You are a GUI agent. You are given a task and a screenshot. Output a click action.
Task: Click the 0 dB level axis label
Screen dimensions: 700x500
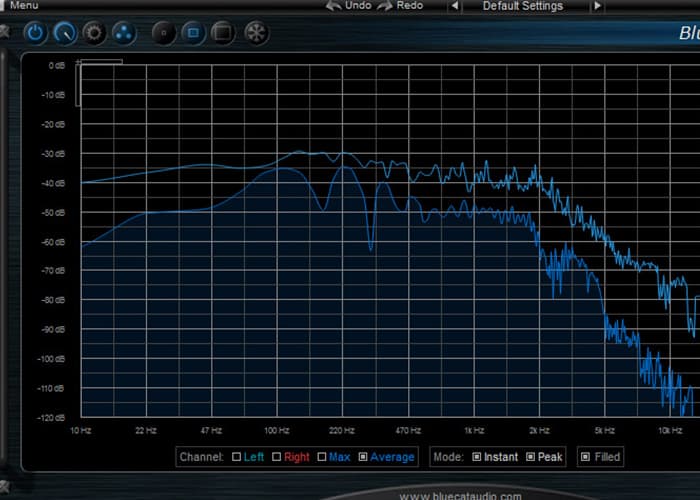coord(57,66)
